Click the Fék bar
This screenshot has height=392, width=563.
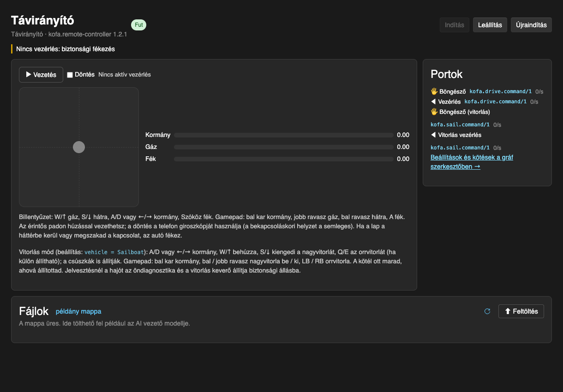[x=284, y=159]
